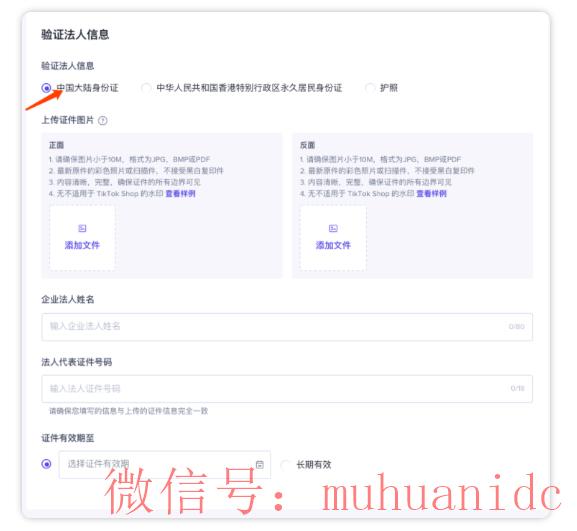Click image icon in 正面 upload box

tap(82, 229)
